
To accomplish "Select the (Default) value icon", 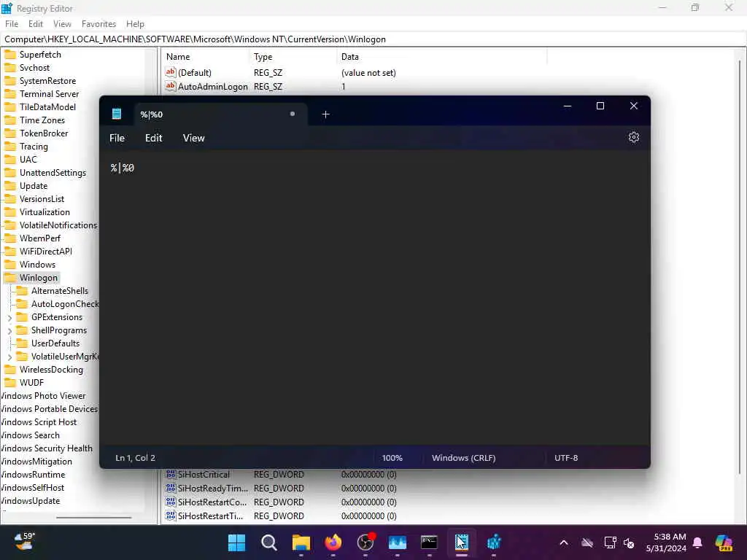I will pyautogui.click(x=171, y=72).
